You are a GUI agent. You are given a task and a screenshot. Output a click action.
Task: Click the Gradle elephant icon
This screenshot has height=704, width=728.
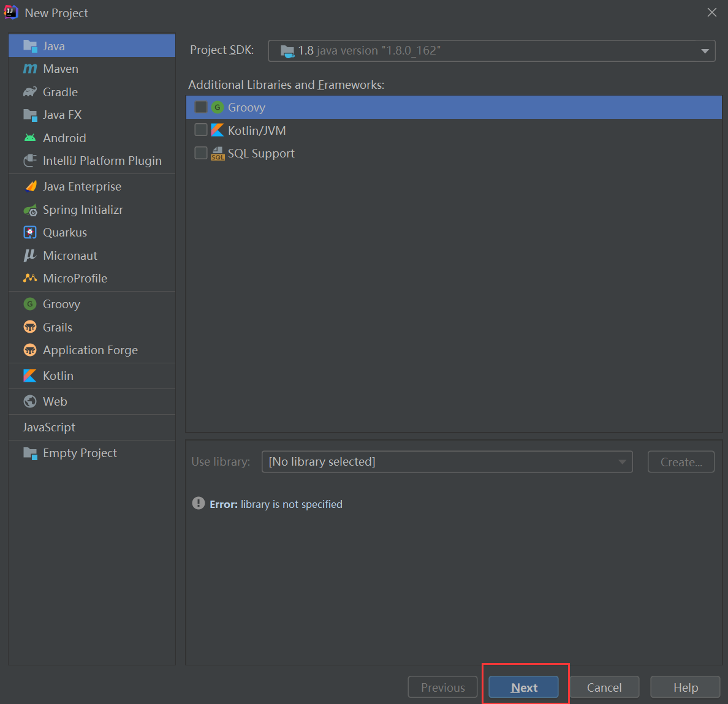(x=30, y=92)
